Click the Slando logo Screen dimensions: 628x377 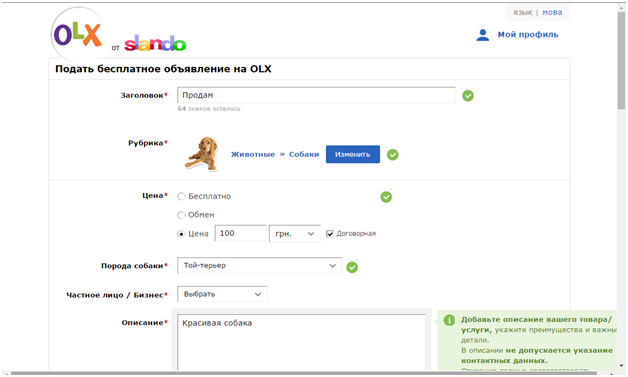coord(155,43)
